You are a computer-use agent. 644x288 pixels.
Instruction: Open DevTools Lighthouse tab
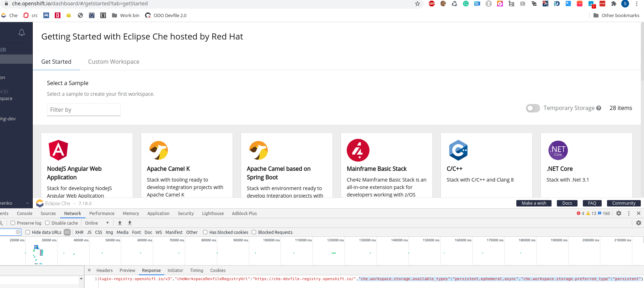[x=213, y=214]
